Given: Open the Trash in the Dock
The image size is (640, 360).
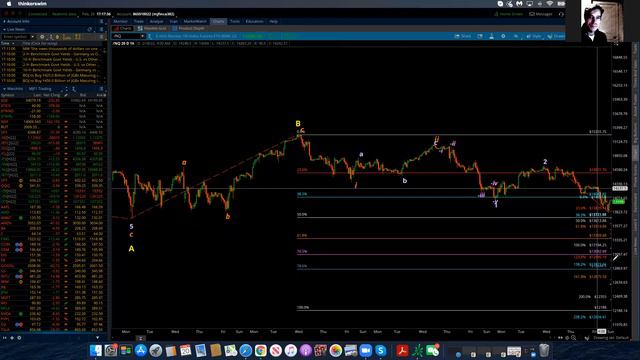Looking at the screenshot, I should 544,350.
